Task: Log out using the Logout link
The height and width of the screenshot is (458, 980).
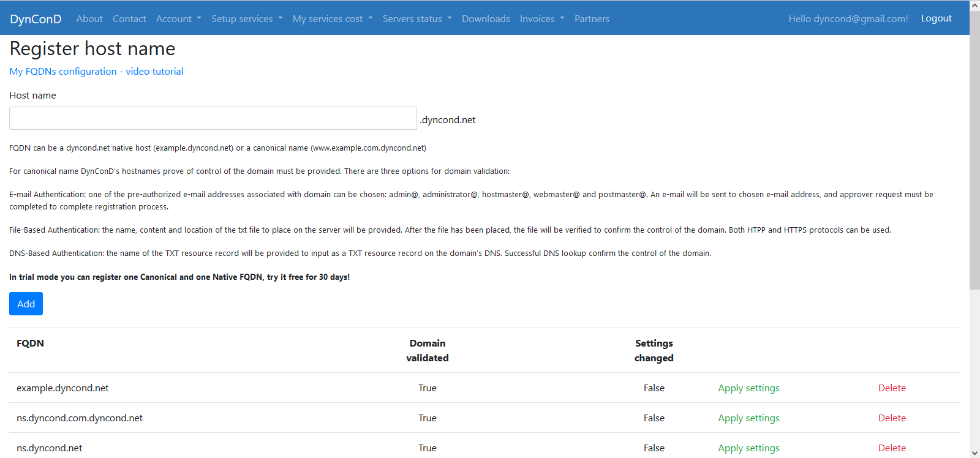Action: [x=936, y=18]
